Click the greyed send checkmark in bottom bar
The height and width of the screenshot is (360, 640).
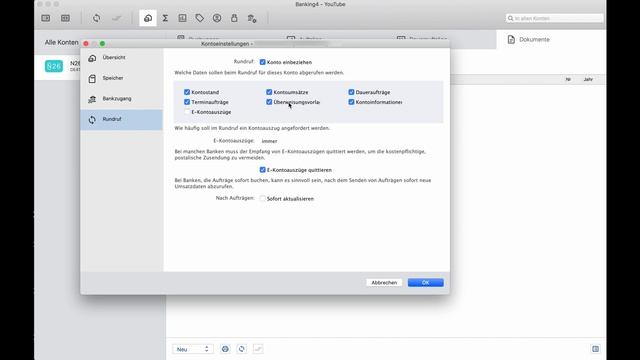(258, 349)
